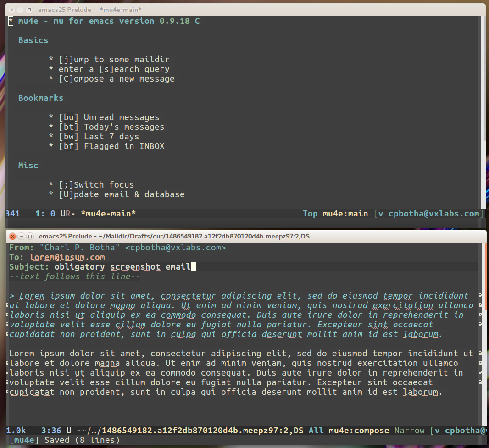The width and height of the screenshot is (489, 448).
Task: Click the unquoted Lorem ipsum paragraph first line
Action: 241,353
